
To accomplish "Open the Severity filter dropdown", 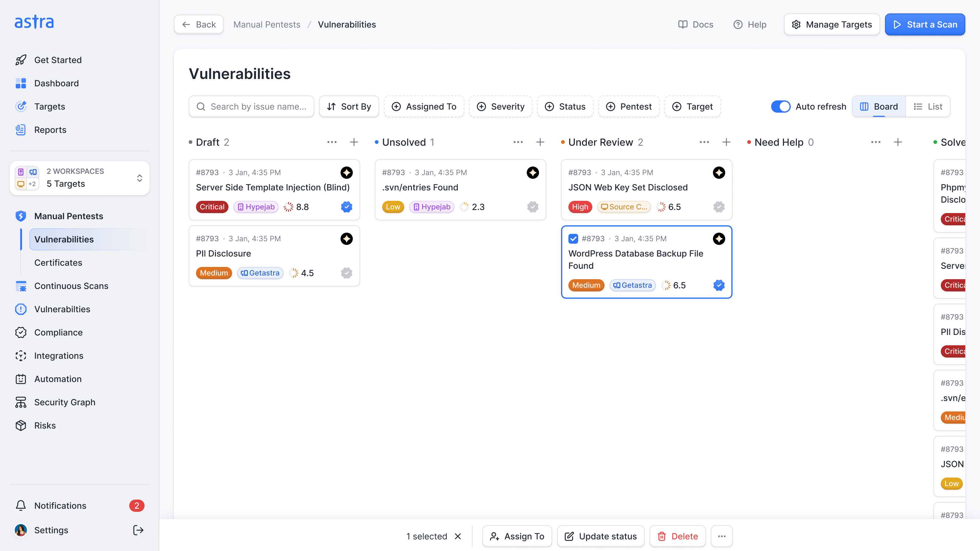I will 500,107.
